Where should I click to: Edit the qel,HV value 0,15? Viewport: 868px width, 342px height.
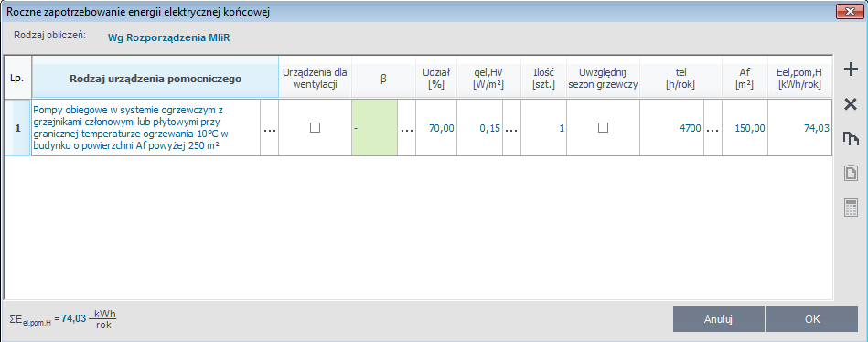click(480, 128)
